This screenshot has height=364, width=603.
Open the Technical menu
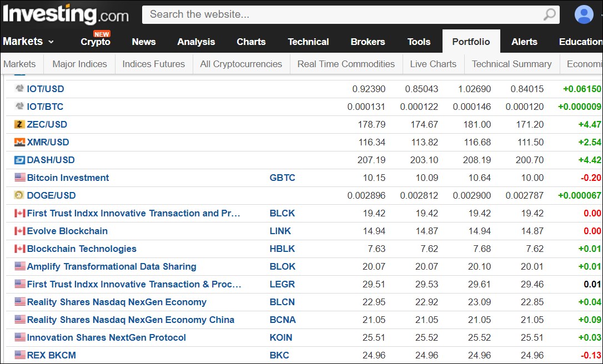[x=308, y=42]
